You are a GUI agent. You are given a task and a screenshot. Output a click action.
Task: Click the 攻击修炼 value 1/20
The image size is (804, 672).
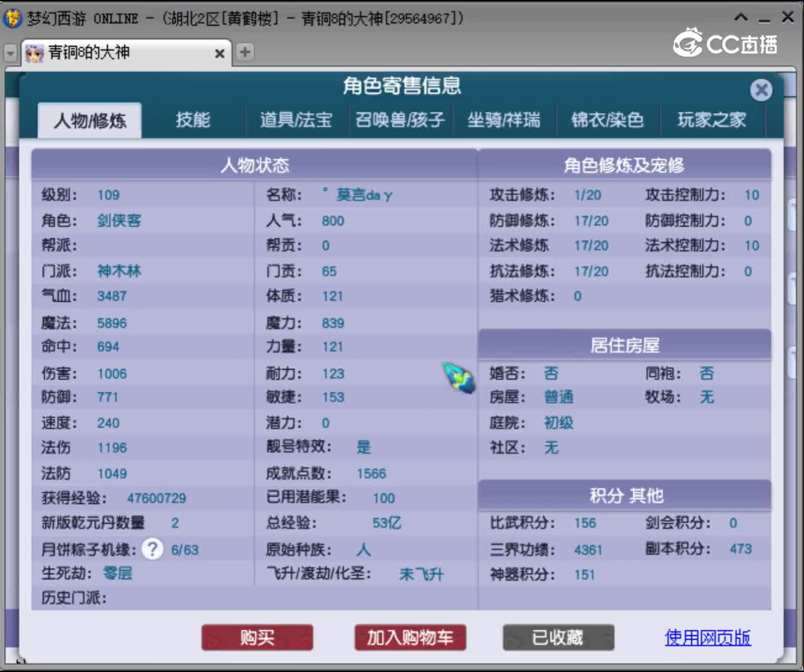[587, 195]
